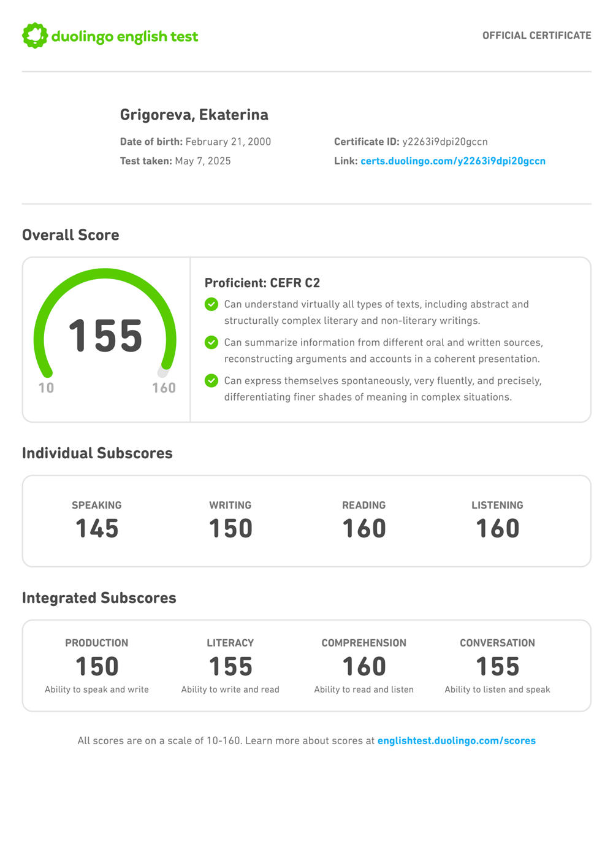Click the "OFFICIAL CERTIFICATE" label

pyautogui.click(x=537, y=36)
